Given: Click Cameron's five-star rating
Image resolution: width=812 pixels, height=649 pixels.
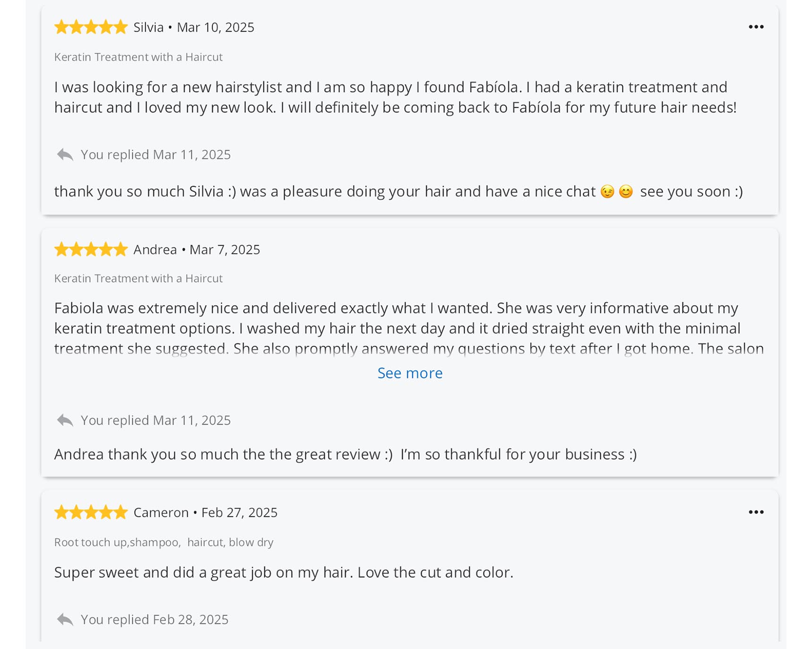Looking at the screenshot, I should (x=91, y=512).
